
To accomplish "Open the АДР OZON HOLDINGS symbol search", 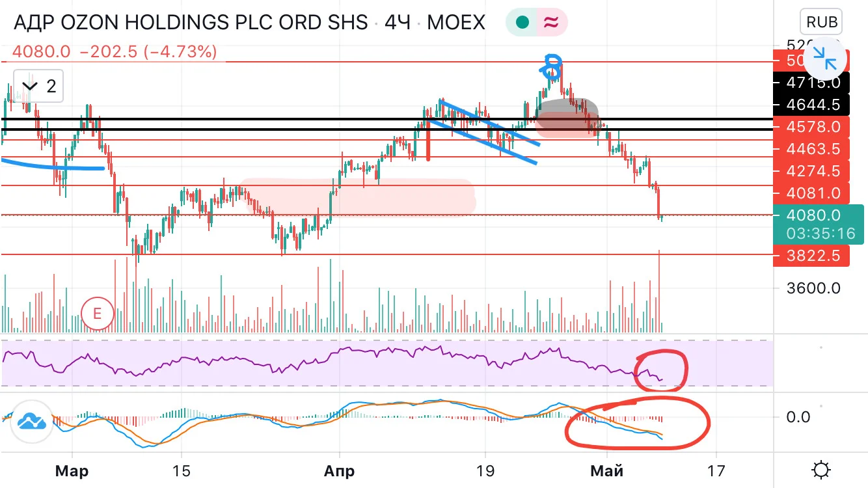I will 190,23.
